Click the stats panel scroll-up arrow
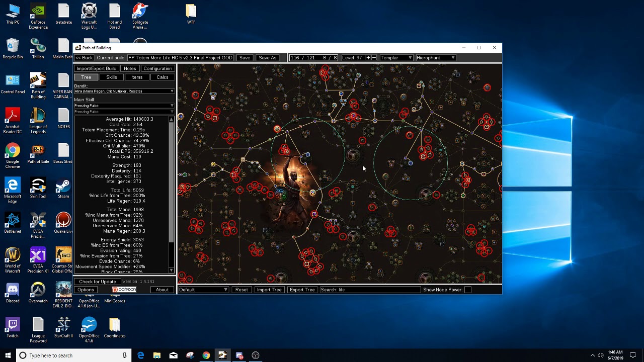 coord(172,119)
